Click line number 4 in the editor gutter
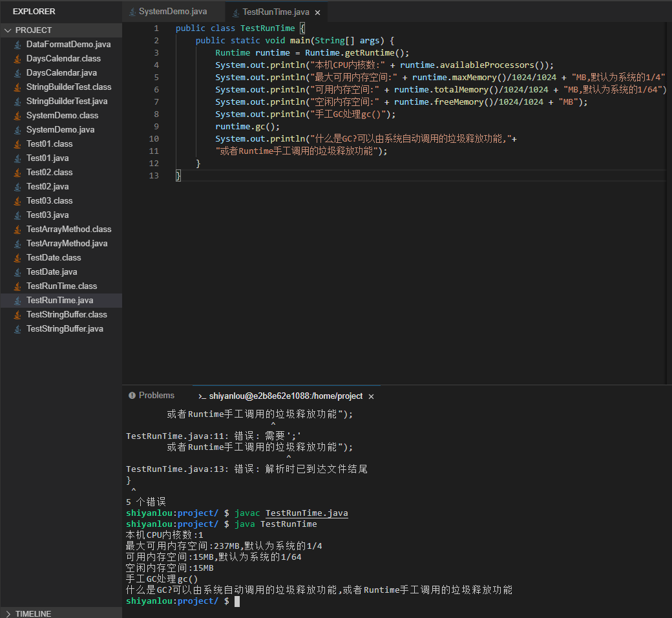672x618 pixels. click(x=156, y=65)
